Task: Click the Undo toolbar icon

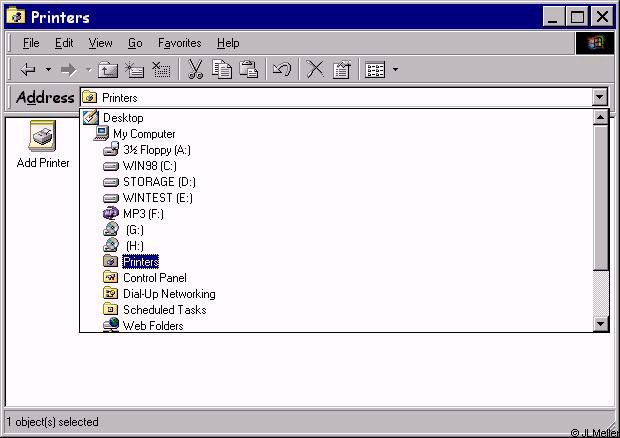Action: coord(282,70)
